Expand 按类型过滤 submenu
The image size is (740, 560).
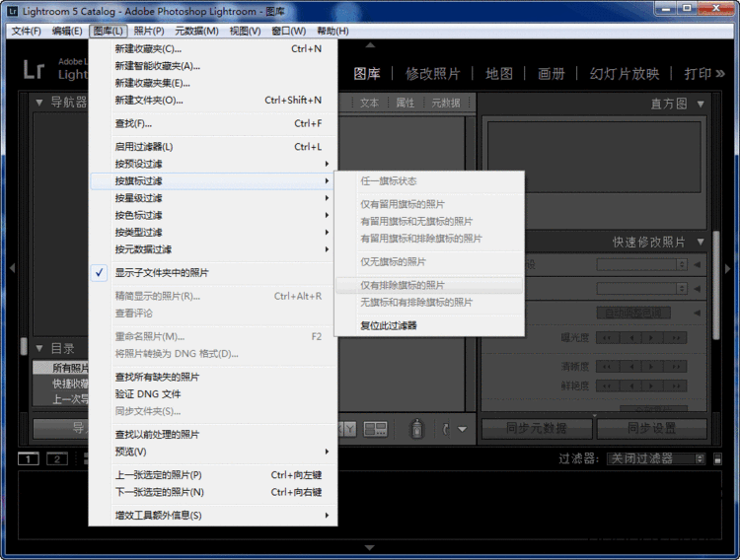coord(213,232)
